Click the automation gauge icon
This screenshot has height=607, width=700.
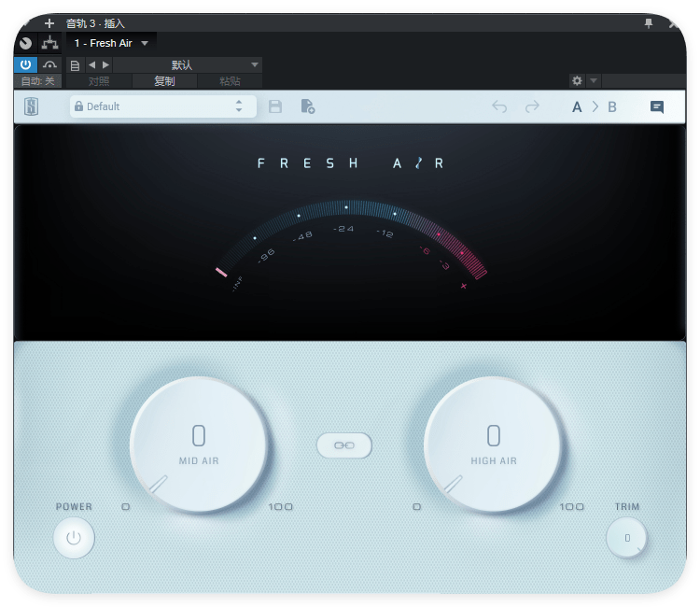[49, 64]
